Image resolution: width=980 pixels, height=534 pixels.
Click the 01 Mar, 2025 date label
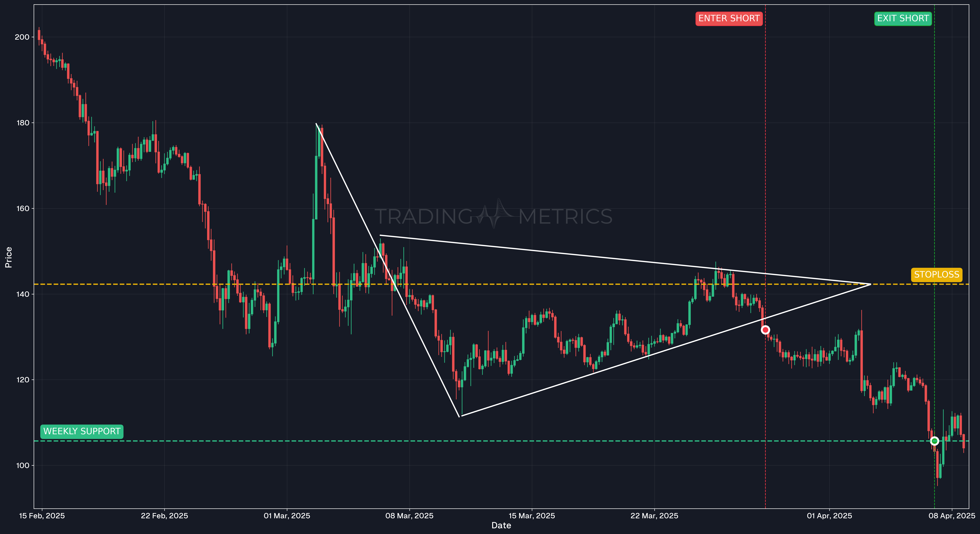pyautogui.click(x=287, y=516)
